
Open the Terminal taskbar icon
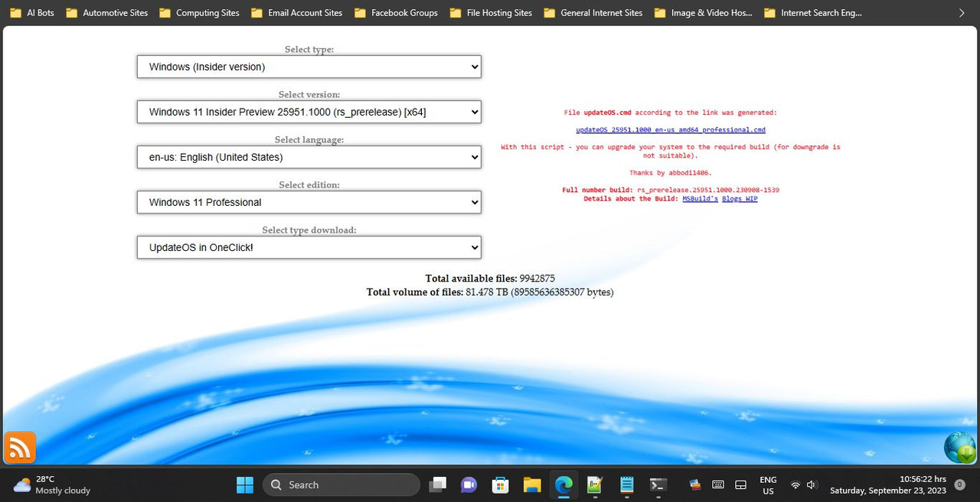(x=658, y=484)
